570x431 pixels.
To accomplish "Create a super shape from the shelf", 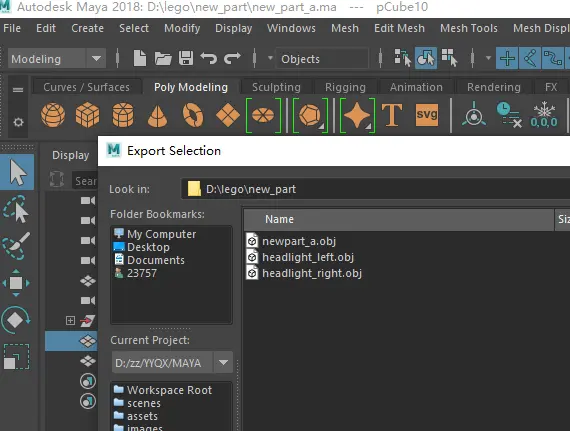I will [x=357, y=115].
